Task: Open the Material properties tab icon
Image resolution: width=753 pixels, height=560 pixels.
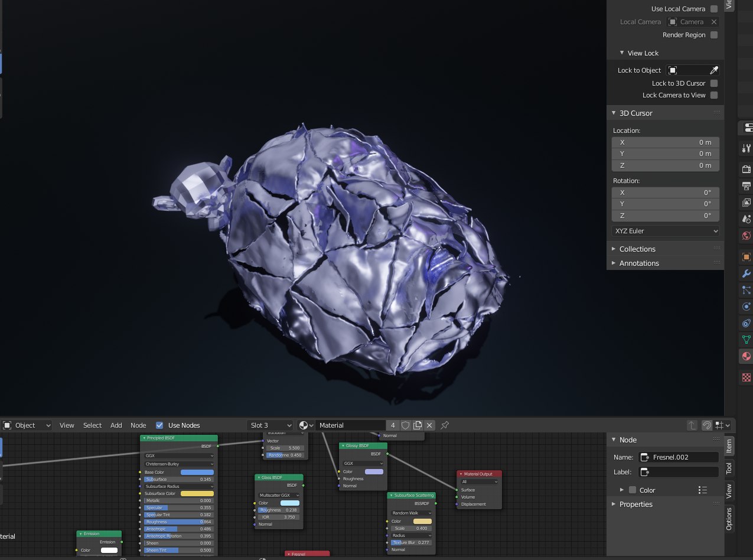Action: click(746, 356)
